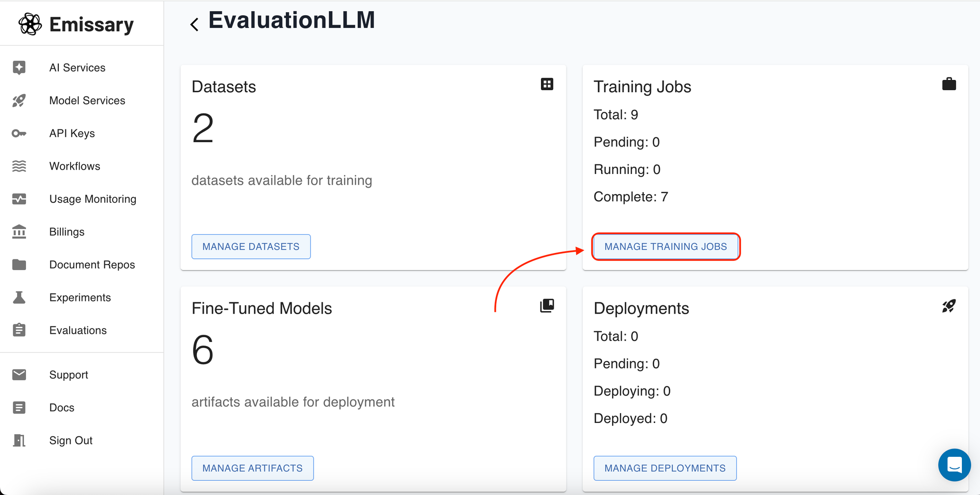Navigate to Evaluations
Image resolution: width=980 pixels, height=495 pixels.
[x=78, y=330]
